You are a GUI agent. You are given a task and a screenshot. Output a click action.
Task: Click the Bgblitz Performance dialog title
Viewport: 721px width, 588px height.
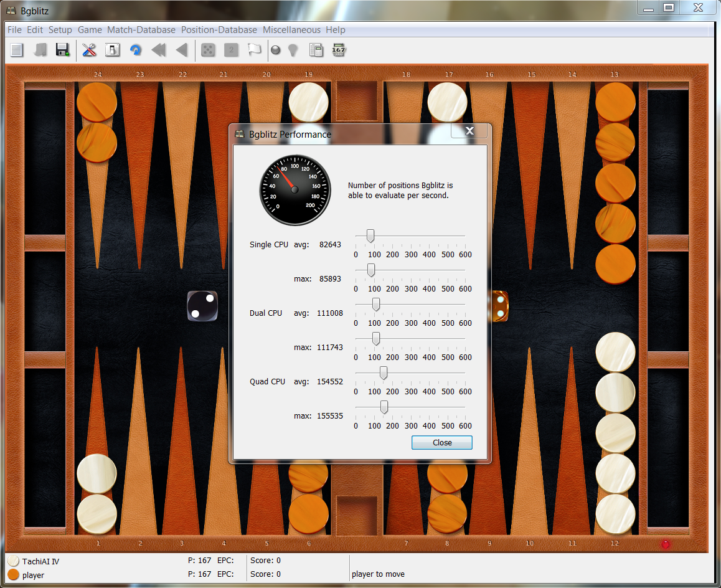(x=290, y=135)
